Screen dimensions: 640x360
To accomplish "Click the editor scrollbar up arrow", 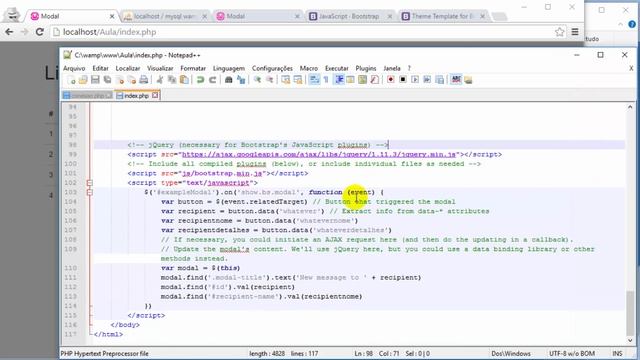I will tap(630, 107).
